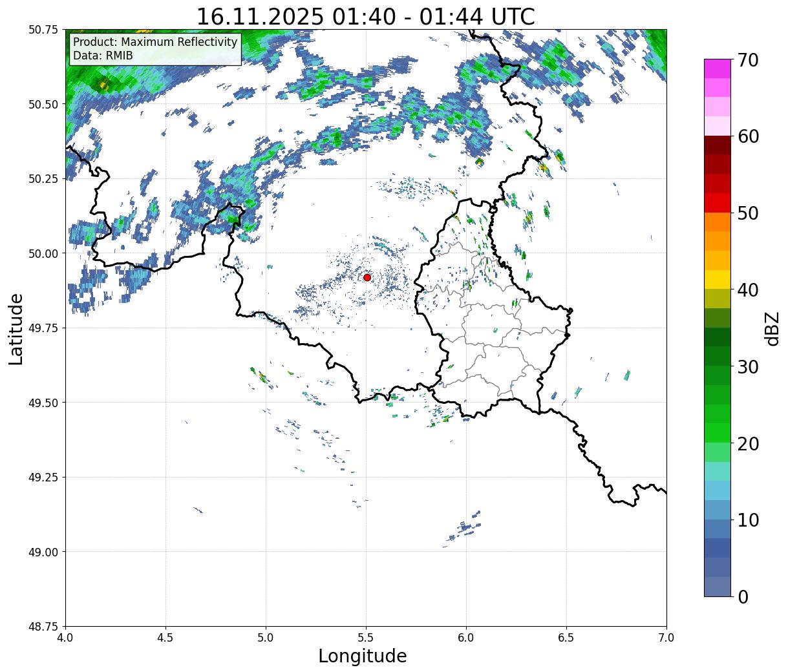Pick the slate blue swatch at the colorbar bottom
This screenshot has width=788, height=672.
tap(718, 586)
